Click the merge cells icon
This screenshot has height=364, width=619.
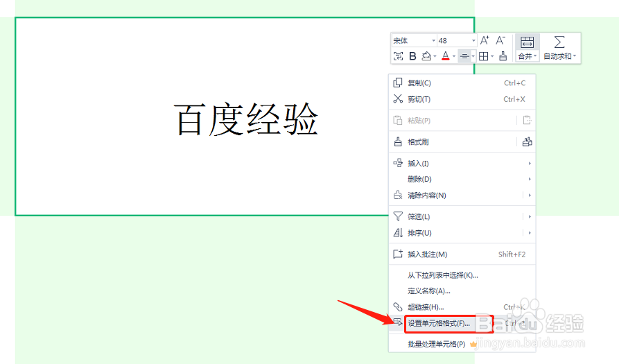click(x=527, y=42)
